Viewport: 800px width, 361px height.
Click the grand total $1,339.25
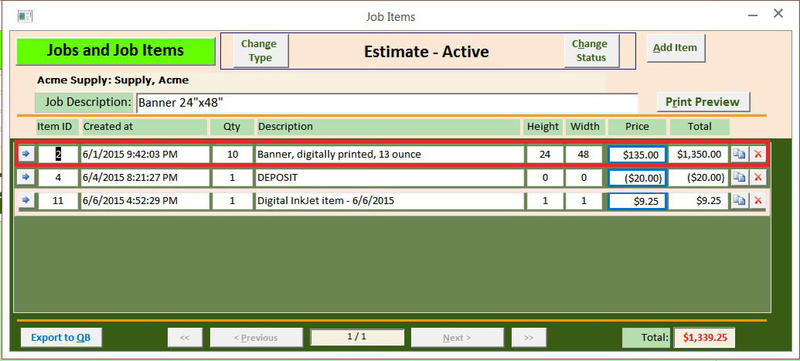[x=704, y=338]
